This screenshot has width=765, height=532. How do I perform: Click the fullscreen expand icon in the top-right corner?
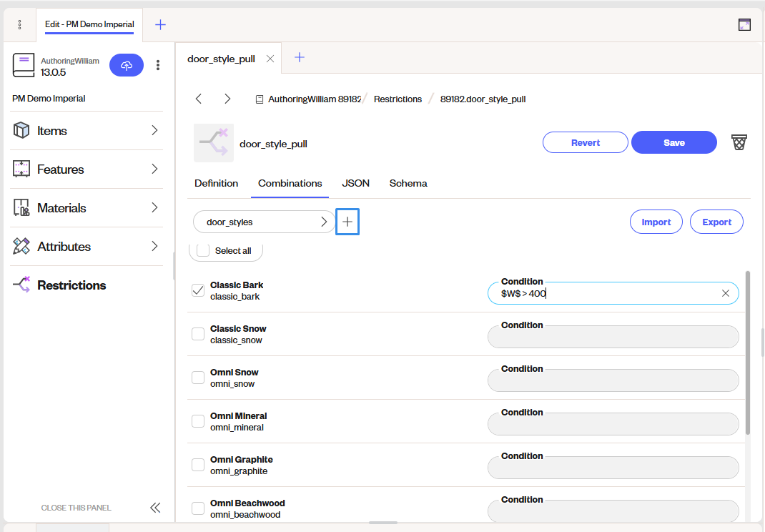point(744,24)
